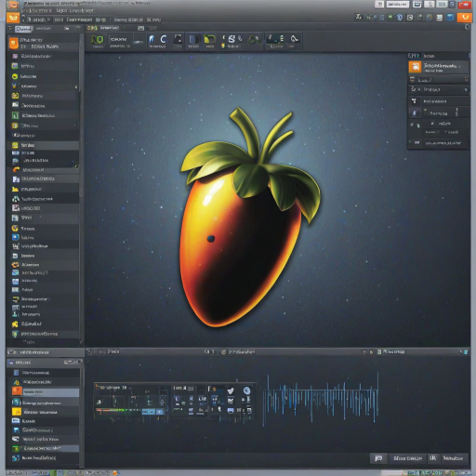Click the green icon in the top-right icon row
476x476 pixels.
[390, 17]
